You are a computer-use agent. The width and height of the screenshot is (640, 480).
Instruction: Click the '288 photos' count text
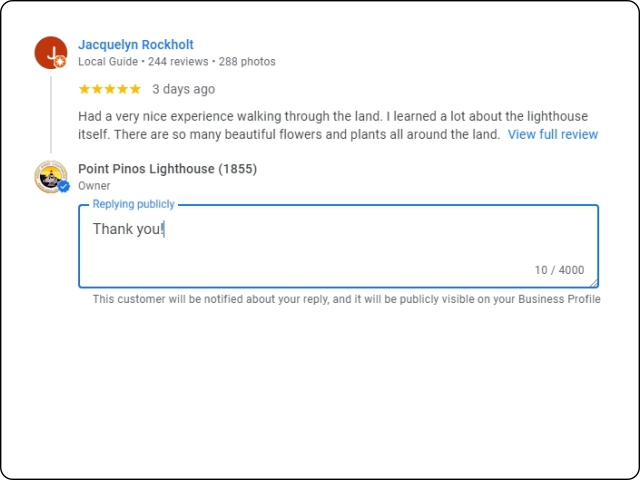tap(247, 62)
